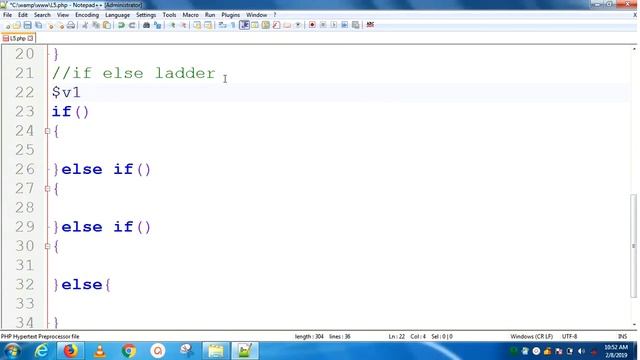
Task: Play back the recorded macro
Action: click(334, 25)
